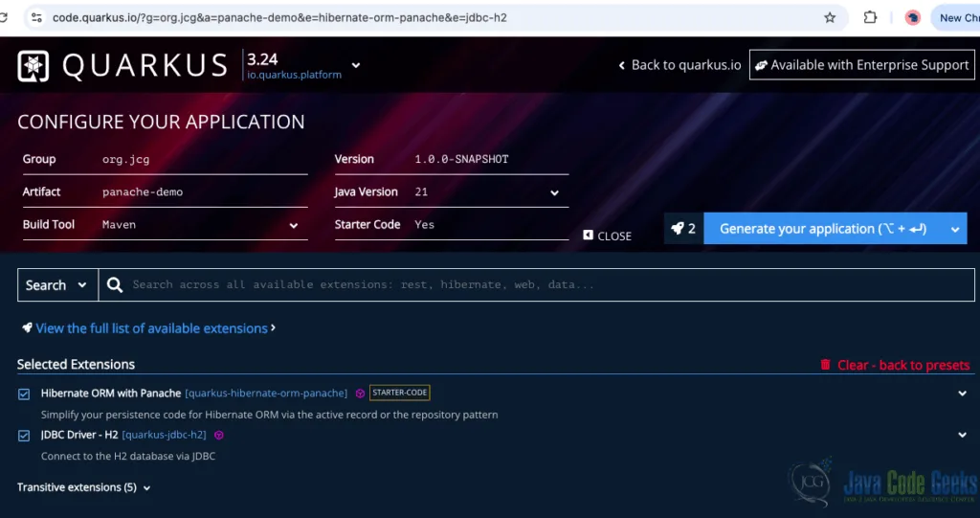Click the rocket icon showing 2 extensions
The width and height of the screenshot is (980, 518).
point(678,229)
